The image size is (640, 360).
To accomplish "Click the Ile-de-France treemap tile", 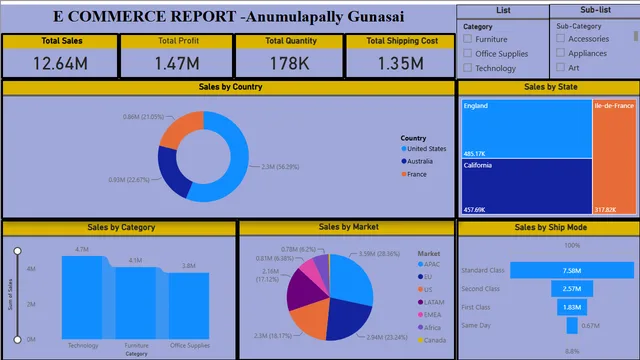I will tap(614, 157).
